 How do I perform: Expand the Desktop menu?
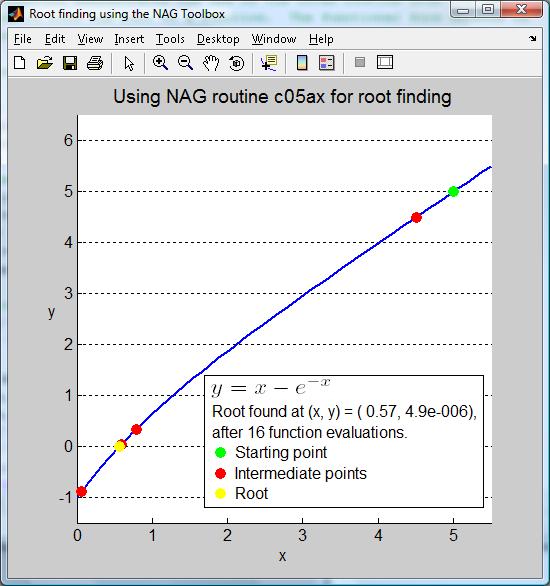pyautogui.click(x=218, y=39)
